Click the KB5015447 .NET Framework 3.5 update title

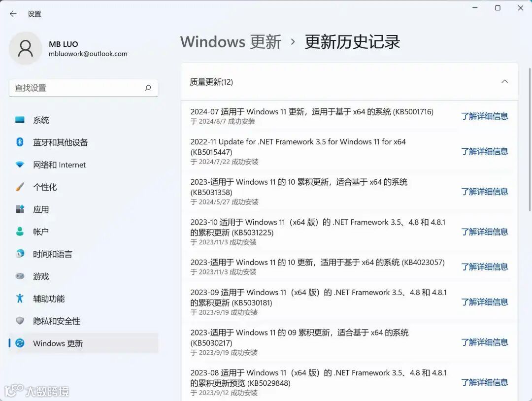(298, 147)
